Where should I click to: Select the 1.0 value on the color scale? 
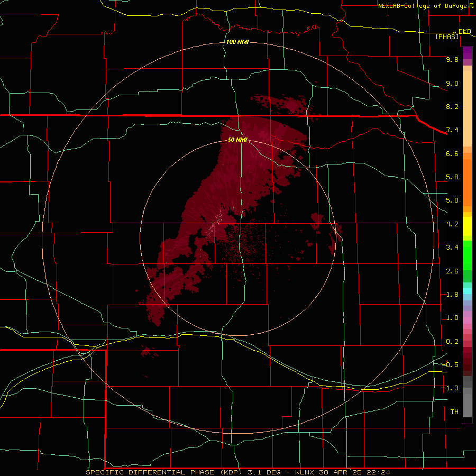(452, 318)
